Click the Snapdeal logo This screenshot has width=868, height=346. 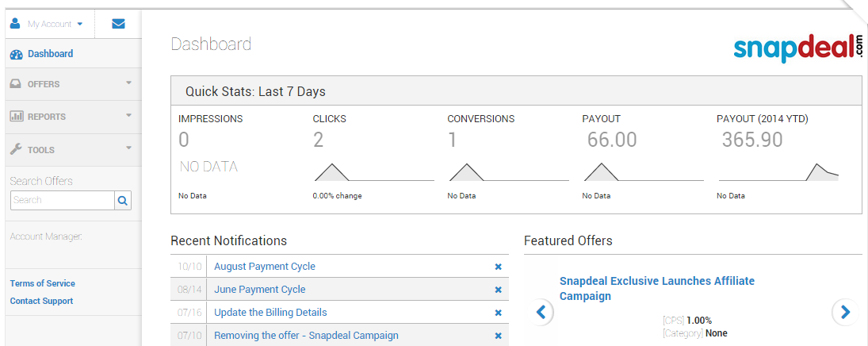point(797,48)
